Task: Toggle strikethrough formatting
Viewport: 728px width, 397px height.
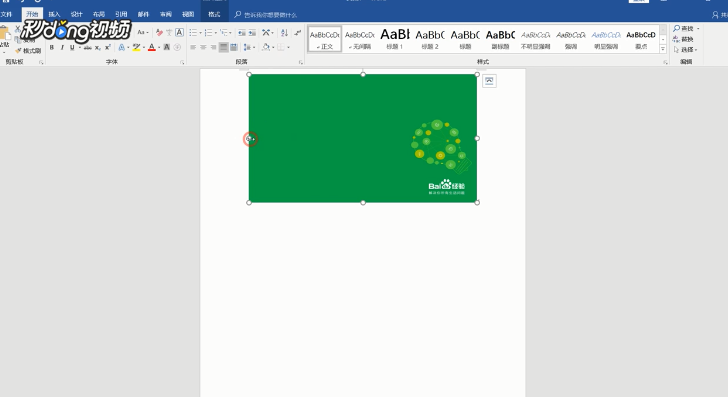Action: pyautogui.click(x=87, y=47)
